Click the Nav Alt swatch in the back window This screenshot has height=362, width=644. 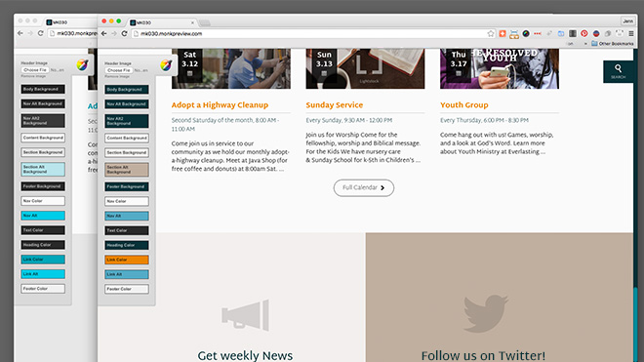point(43,216)
